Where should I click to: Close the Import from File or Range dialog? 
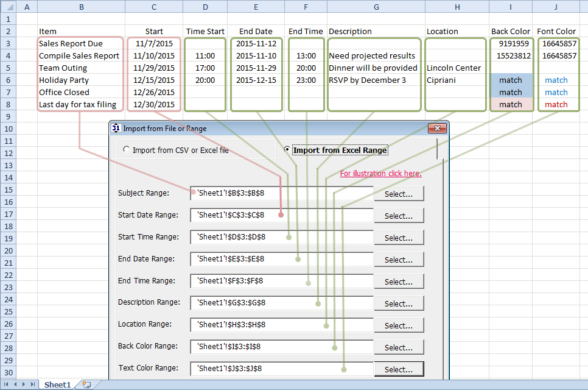click(437, 128)
